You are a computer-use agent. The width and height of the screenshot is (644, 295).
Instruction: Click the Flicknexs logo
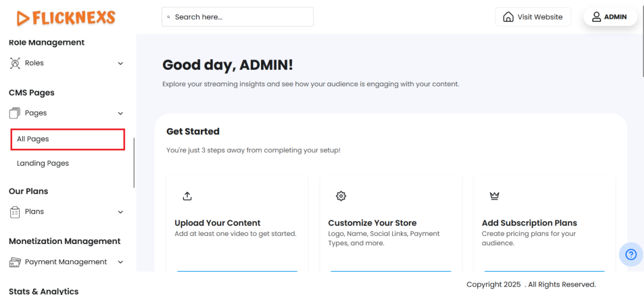pos(66,18)
